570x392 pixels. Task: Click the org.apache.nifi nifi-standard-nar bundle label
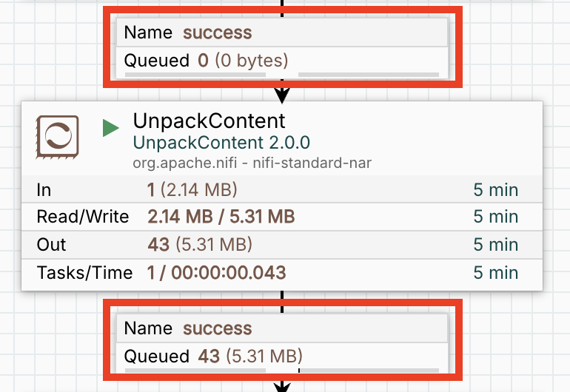(x=252, y=162)
